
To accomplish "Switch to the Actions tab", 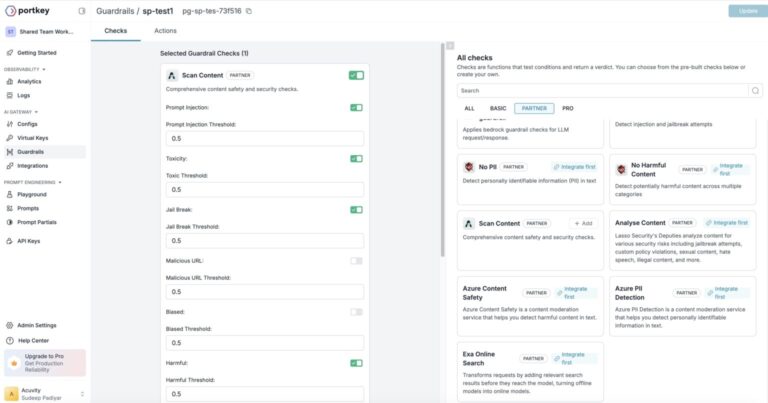I will pyautogui.click(x=165, y=31).
